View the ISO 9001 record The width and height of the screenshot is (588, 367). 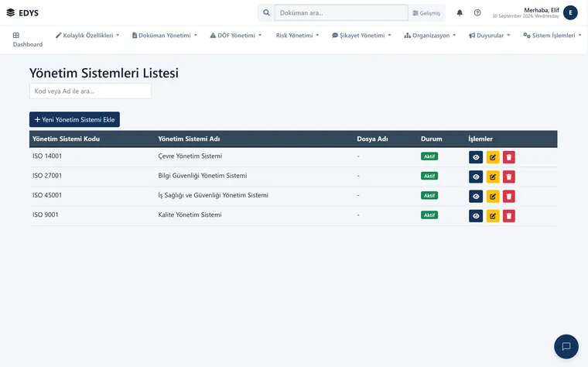[476, 216]
